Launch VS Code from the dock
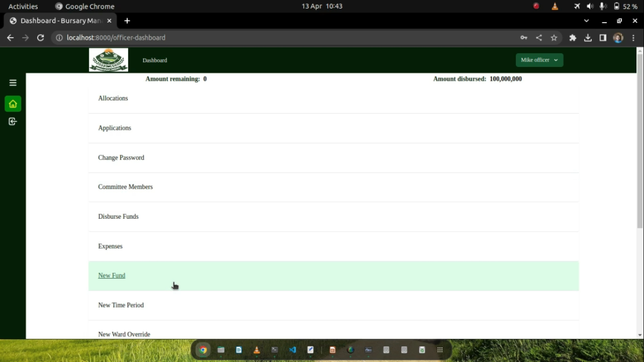The width and height of the screenshot is (644, 362). [292, 350]
